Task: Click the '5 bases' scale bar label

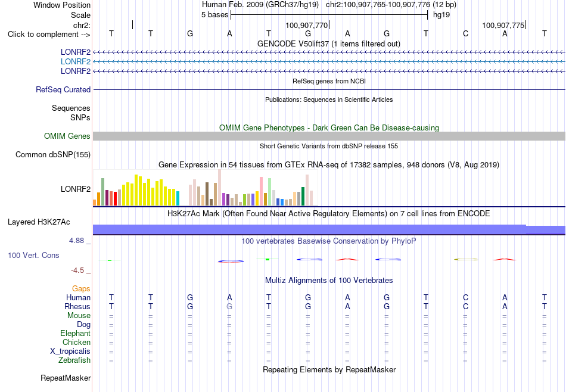Action: [214, 15]
